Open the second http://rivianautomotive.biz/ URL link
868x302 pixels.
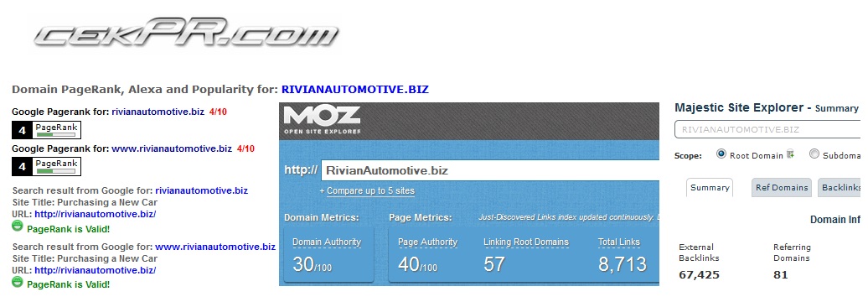click(x=96, y=270)
